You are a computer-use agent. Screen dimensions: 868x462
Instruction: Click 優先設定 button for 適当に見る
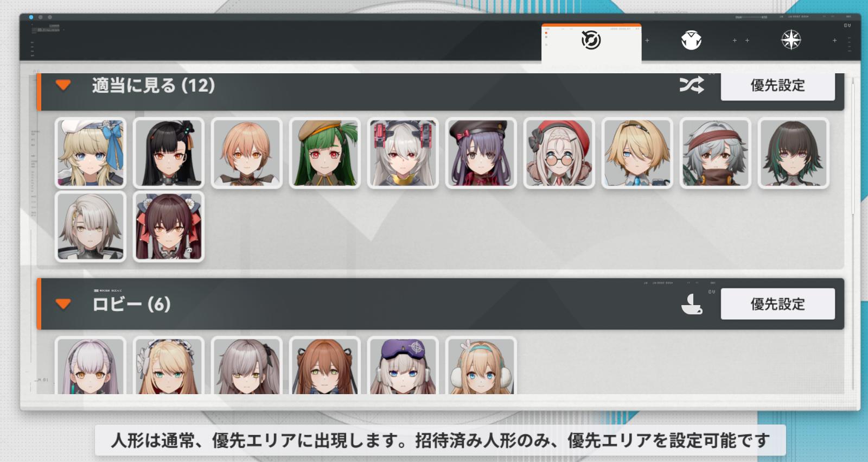[777, 86]
